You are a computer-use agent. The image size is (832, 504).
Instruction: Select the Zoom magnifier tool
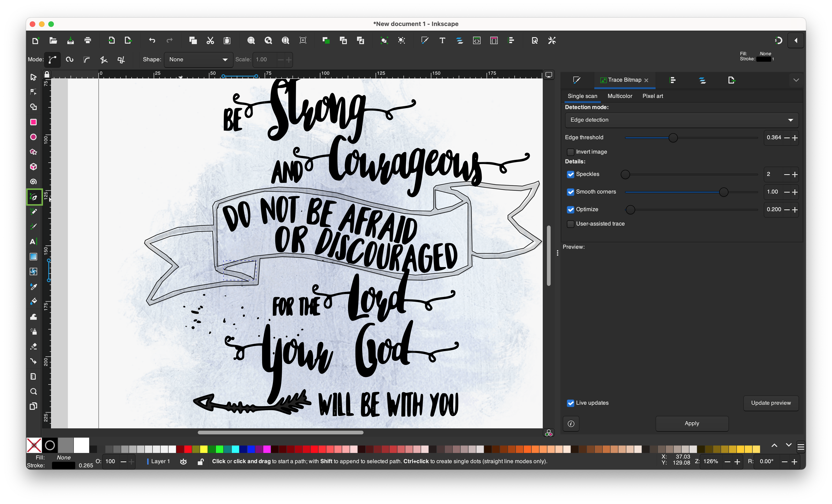point(33,391)
